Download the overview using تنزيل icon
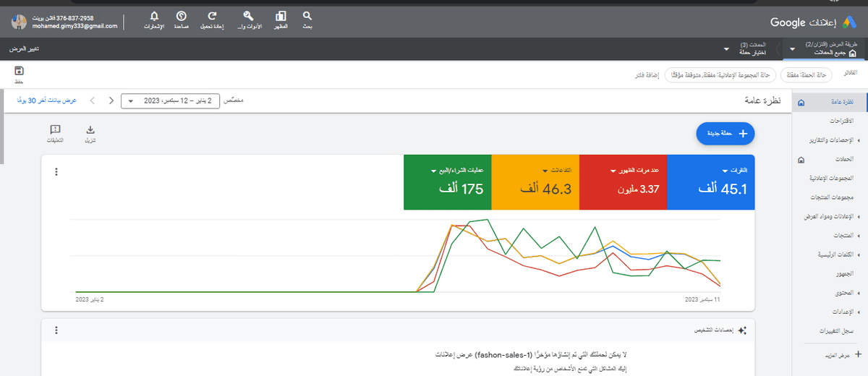Image resolution: width=868 pixels, height=376 pixels. pyautogui.click(x=90, y=130)
